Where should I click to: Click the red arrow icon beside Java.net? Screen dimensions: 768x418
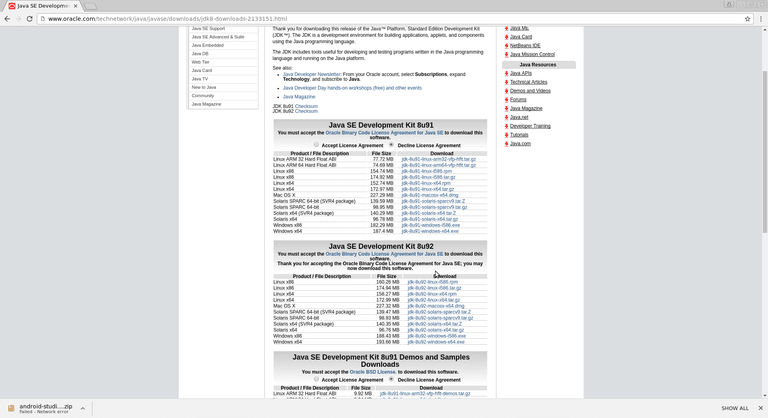point(506,118)
